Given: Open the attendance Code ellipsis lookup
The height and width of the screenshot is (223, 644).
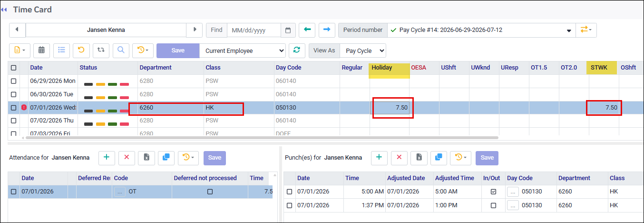Looking at the screenshot, I should pyautogui.click(x=119, y=192).
